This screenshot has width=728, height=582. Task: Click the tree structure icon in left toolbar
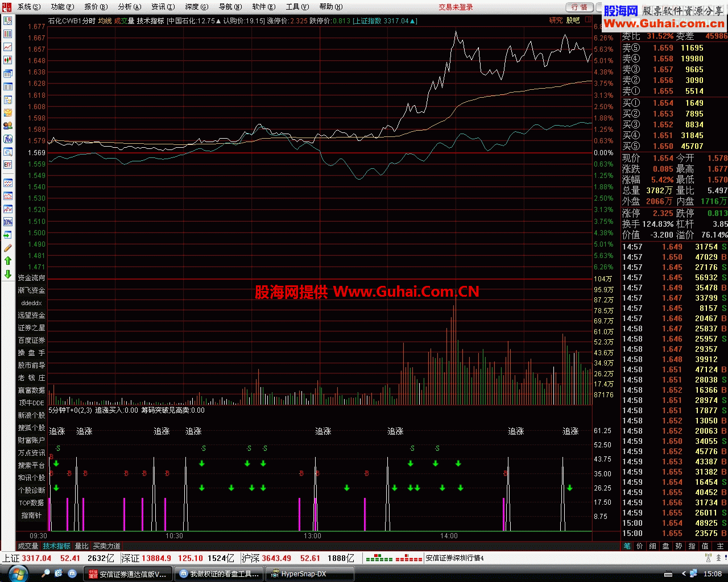click(x=8, y=99)
